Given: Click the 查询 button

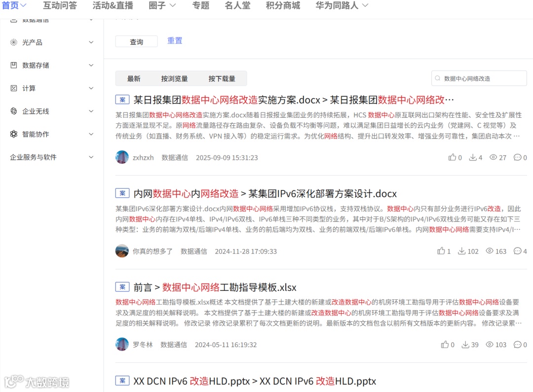Looking at the screenshot, I should point(136,41).
